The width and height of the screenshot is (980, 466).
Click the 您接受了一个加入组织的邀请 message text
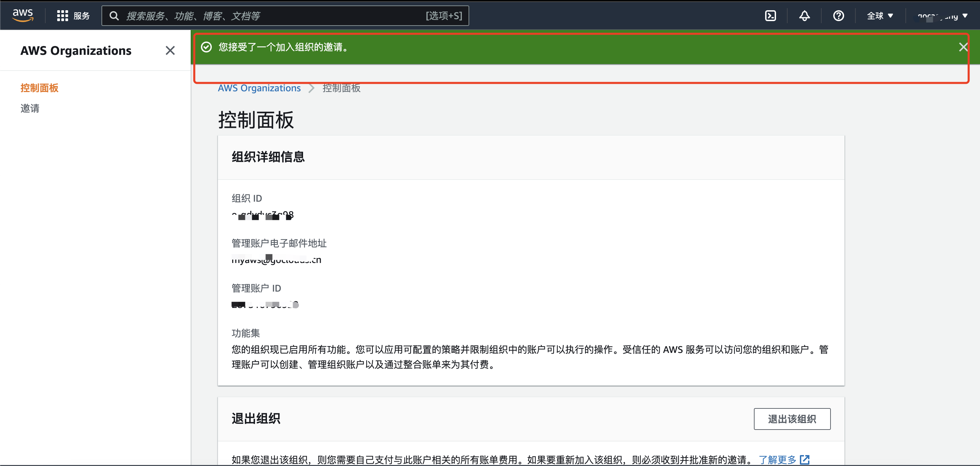[283, 47]
